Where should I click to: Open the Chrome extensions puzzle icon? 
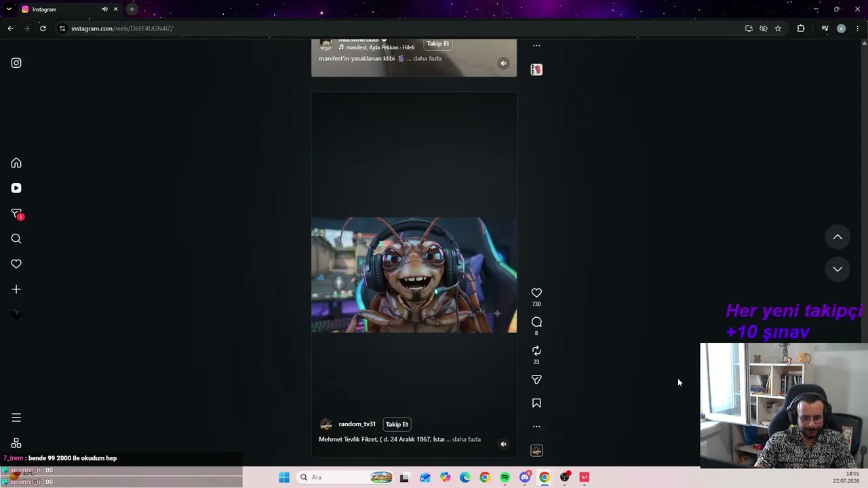coord(801,28)
